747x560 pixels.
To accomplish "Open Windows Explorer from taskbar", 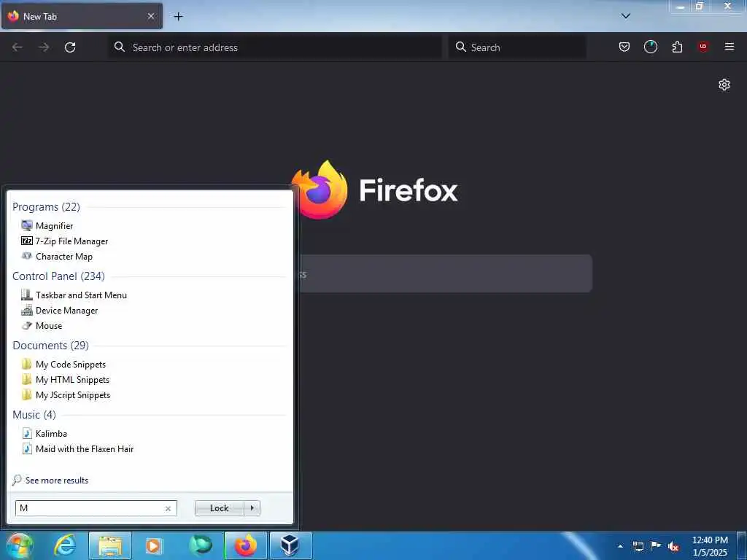I will pyautogui.click(x=110, y=545).
